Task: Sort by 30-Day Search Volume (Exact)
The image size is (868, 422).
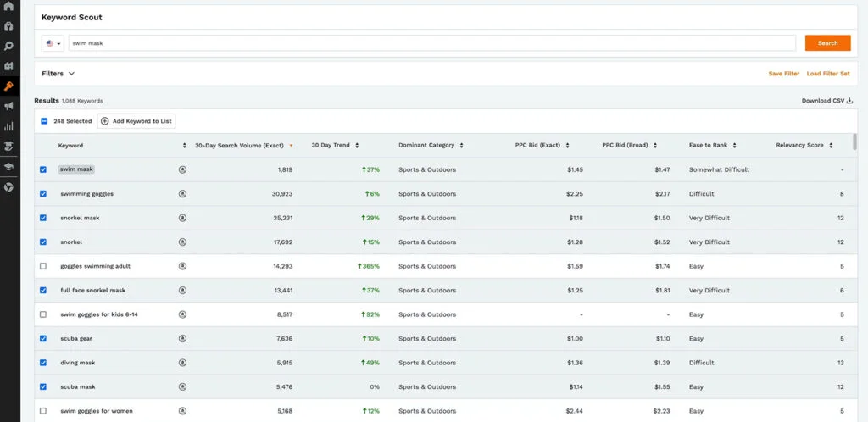Action: (x=291, y=146)
